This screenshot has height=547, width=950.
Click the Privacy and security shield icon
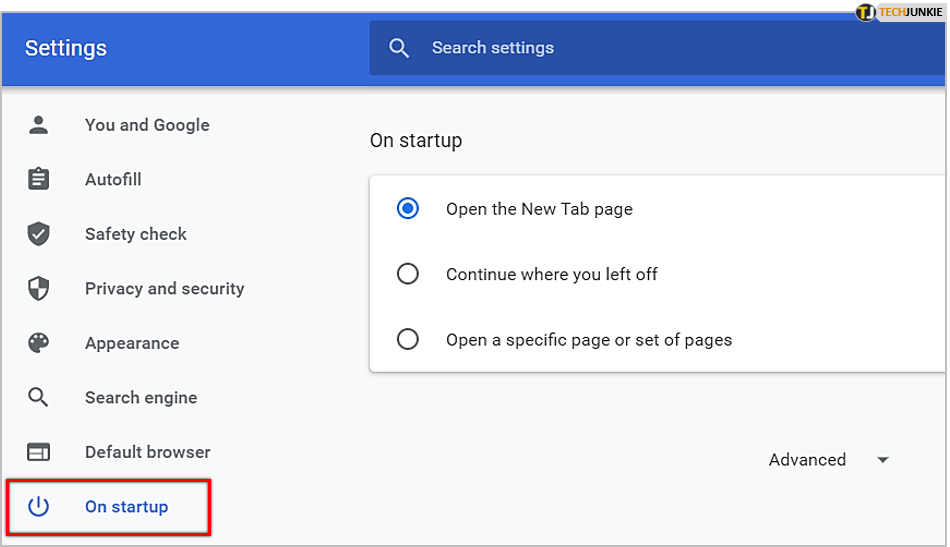[38, 288]
